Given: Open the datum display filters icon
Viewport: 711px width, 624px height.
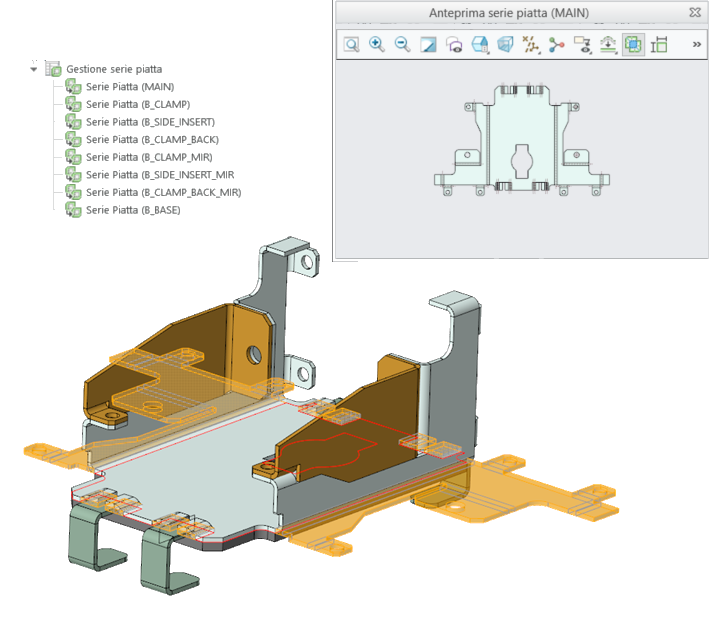Looking at the screenshot, I should coord(531,44).
